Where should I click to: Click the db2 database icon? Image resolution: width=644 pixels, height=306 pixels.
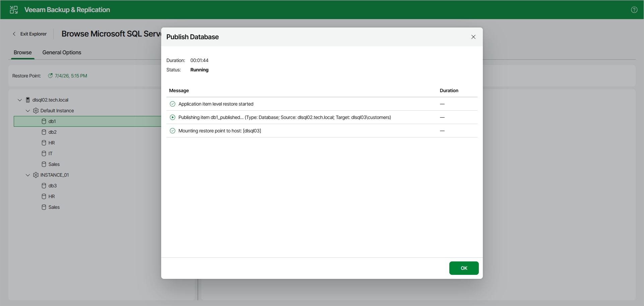pyautogui.click(x=44, y=132)
